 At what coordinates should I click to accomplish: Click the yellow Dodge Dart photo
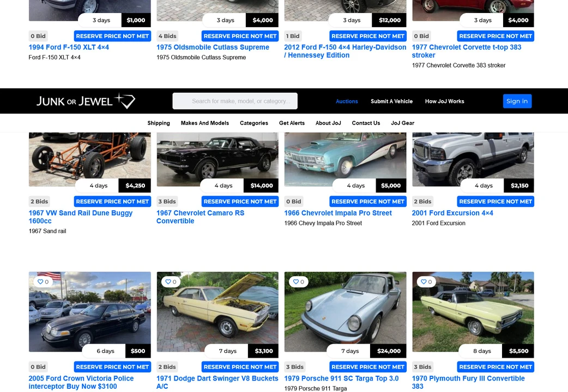click(217, 311)
